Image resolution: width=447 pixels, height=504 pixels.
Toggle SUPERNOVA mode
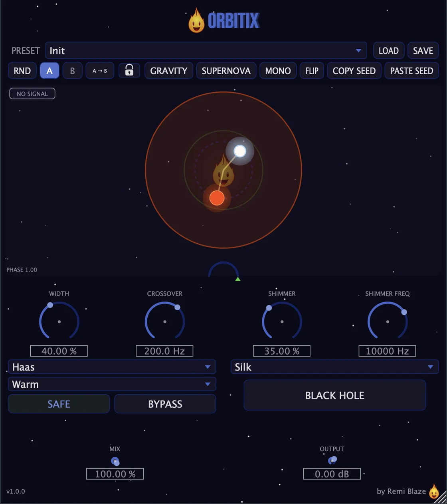click(226, 71)
